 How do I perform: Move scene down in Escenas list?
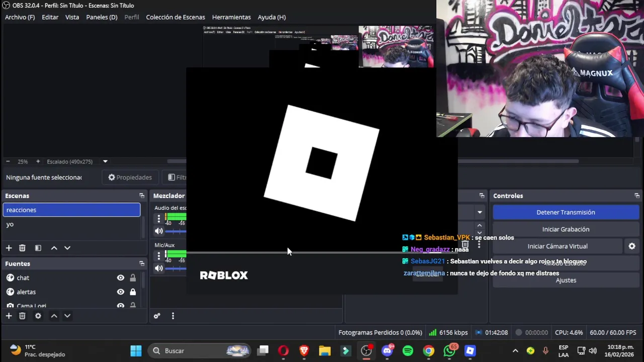click(67, 248)
